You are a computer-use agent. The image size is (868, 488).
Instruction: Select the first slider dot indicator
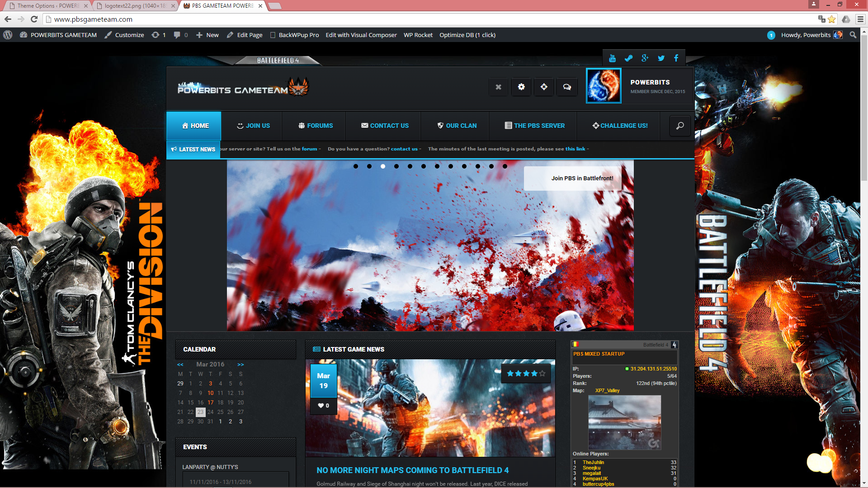tap(356, 166)
